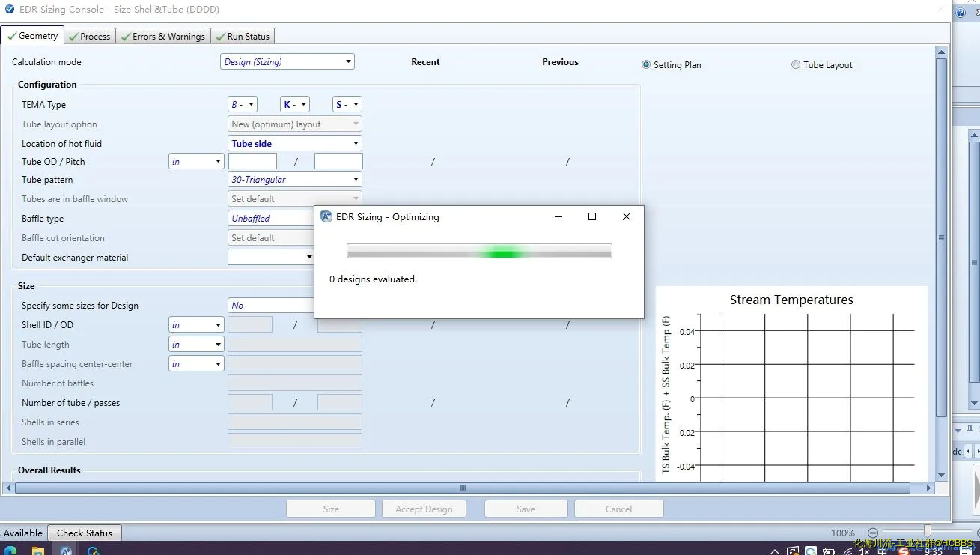Click the zoom out minus icon
This screenshot has height=555, width=980.
click(873, 533)
